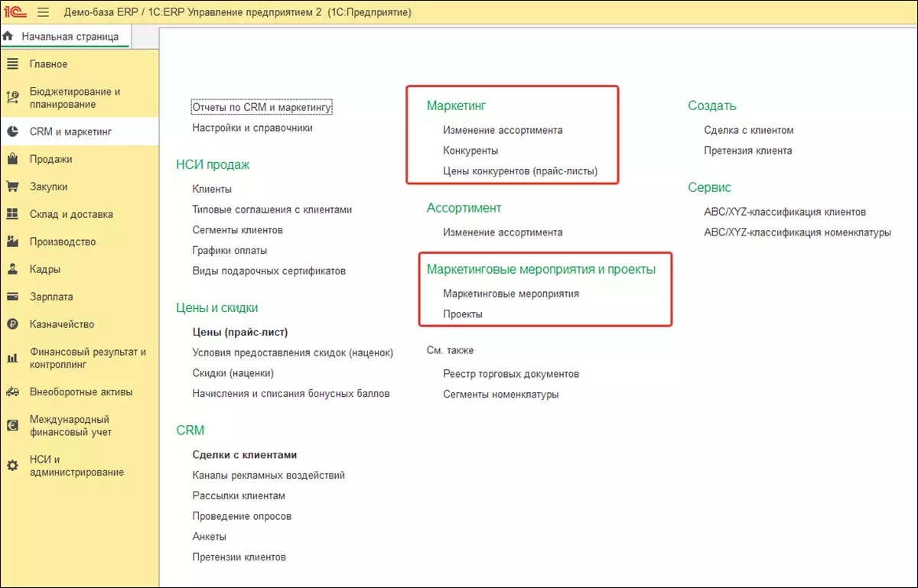Open the Маркетинговые мероприятия link
Viewport: 918px width, 588px height.
click(511, 294)
